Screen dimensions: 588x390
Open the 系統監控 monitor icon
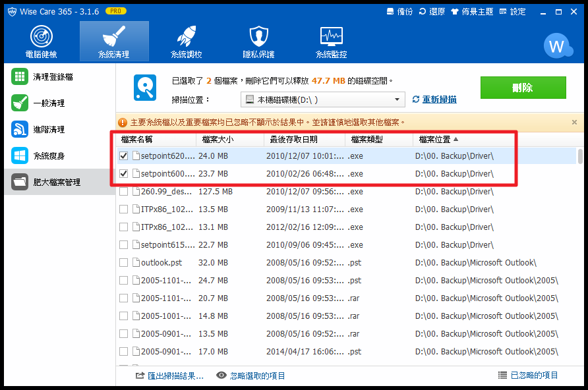331,37
